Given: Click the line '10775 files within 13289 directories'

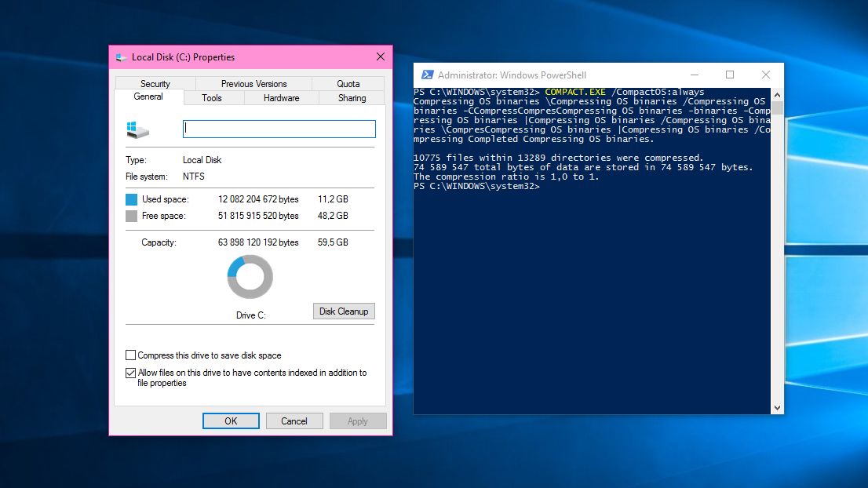Looking at the screenshot, I should click(558, 158).
